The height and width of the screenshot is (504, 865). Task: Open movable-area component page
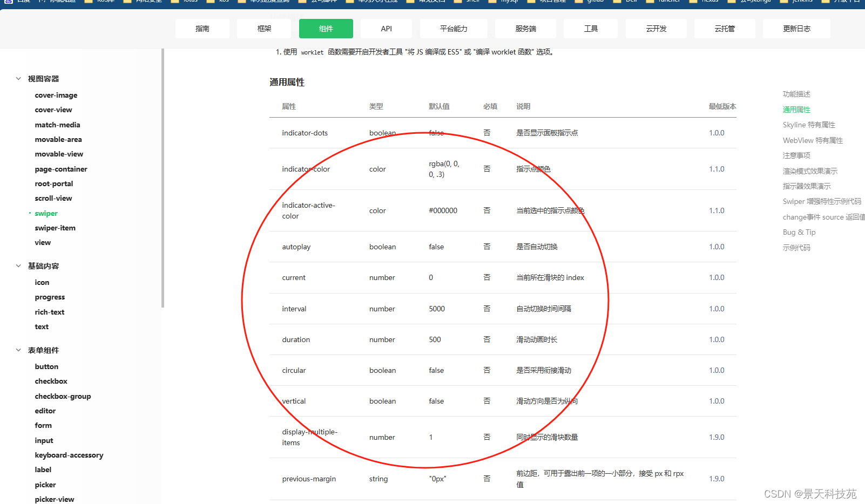click(58, 139)
